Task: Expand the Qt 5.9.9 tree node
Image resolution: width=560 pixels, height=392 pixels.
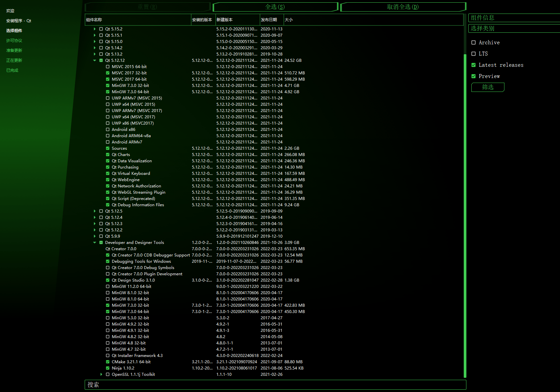Action: click(95, 236)
